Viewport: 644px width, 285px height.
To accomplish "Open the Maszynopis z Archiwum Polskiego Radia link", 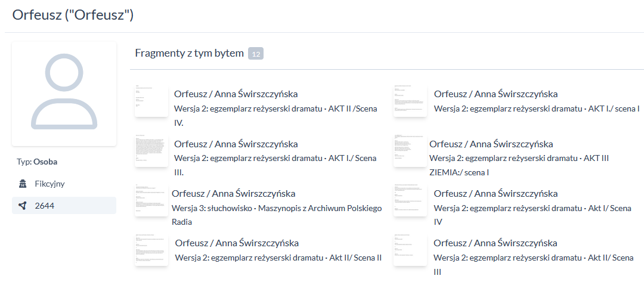I will pos(320,209).
